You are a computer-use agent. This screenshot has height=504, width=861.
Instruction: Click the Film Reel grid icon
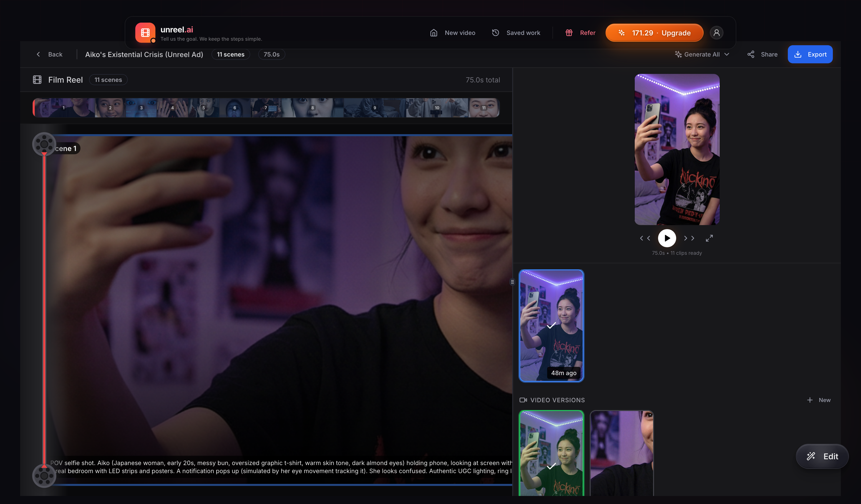(37, 80)
